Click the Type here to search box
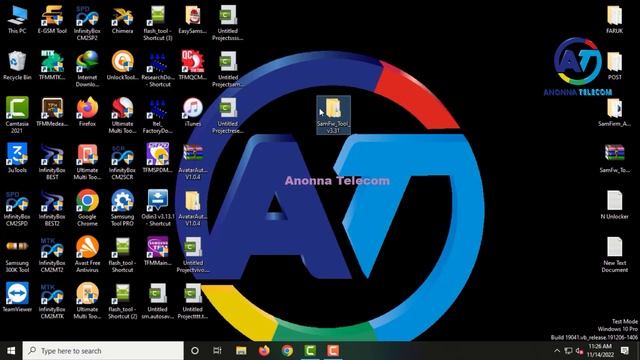 point(103,351)
